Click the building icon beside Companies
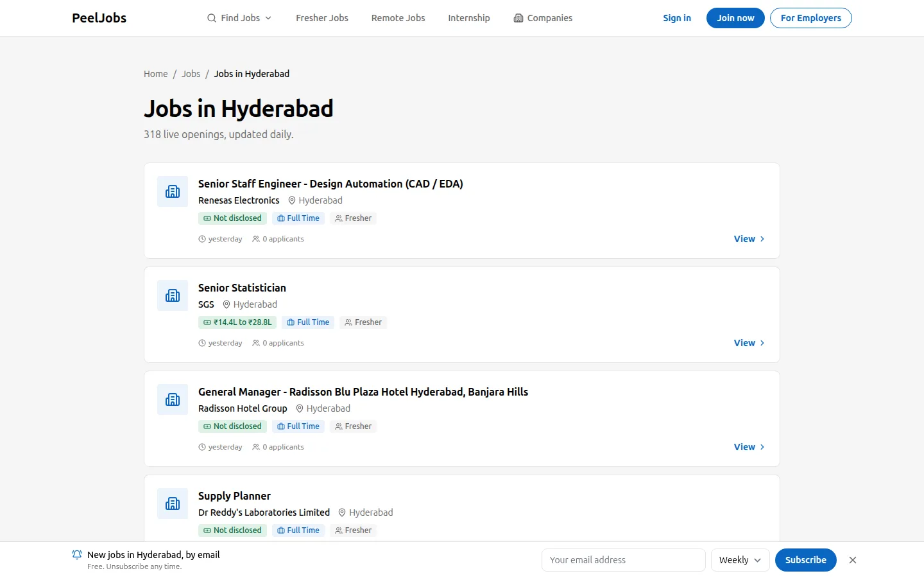Image resolution: width=924 pixels, height=578 pixels. click(x=518, y=18)
